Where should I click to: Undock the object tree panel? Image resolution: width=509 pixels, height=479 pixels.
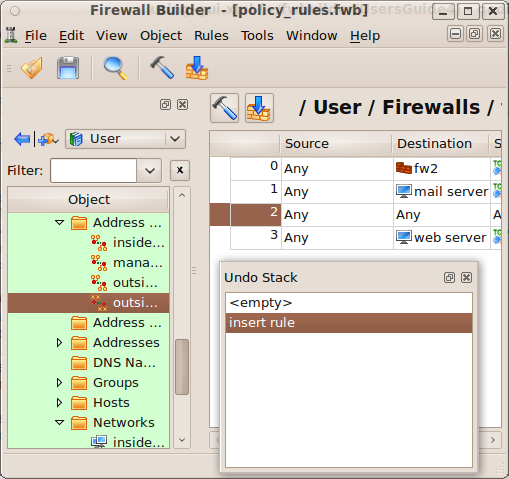click(x=165, y=105)
